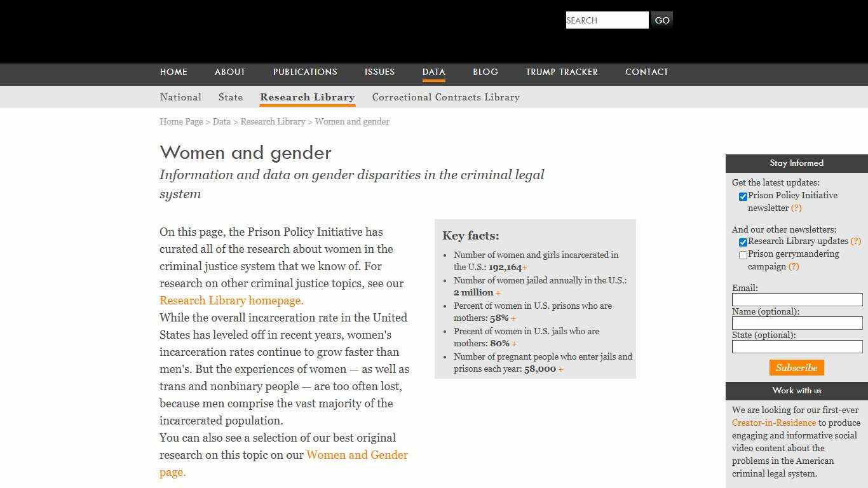Expand the 58,000 pregnant people fact details
The height and width of the screenshot is (488, 868).
[560, 369]
